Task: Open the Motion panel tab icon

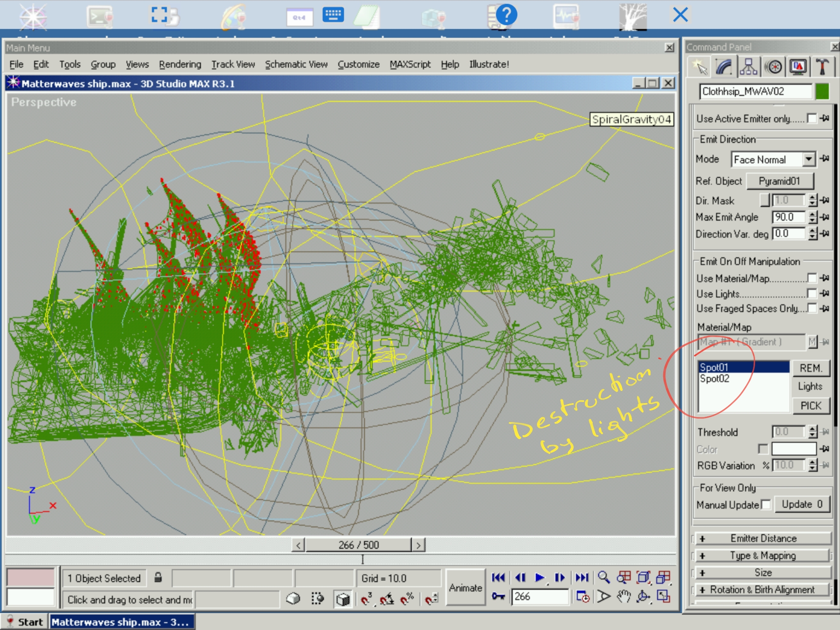Action: 774,67
